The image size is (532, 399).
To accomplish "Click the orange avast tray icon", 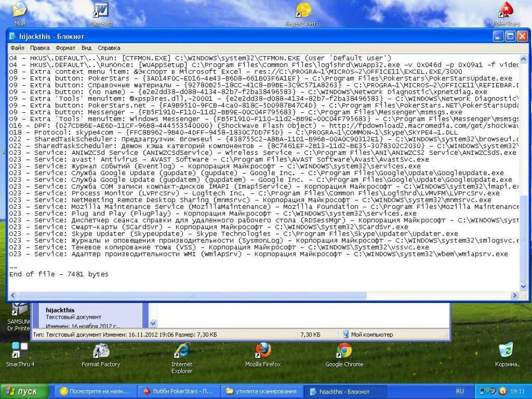I will (503, 391).
